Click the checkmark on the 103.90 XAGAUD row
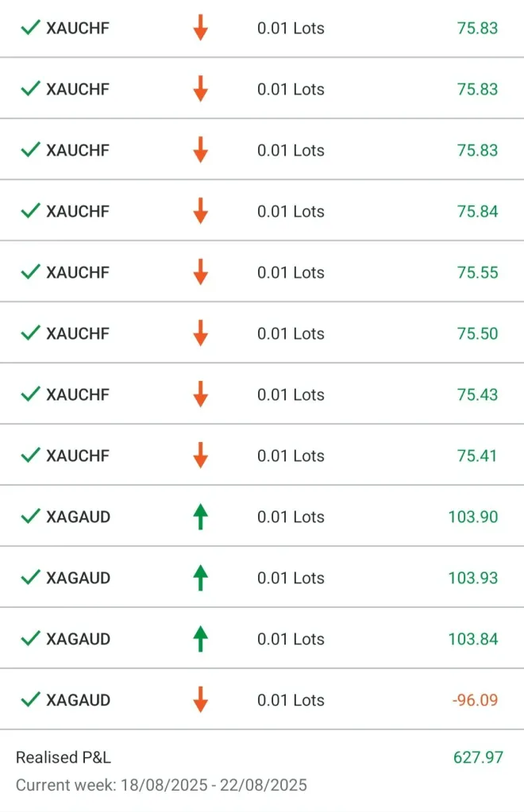524x812 pixels. (x=30, y=517)
